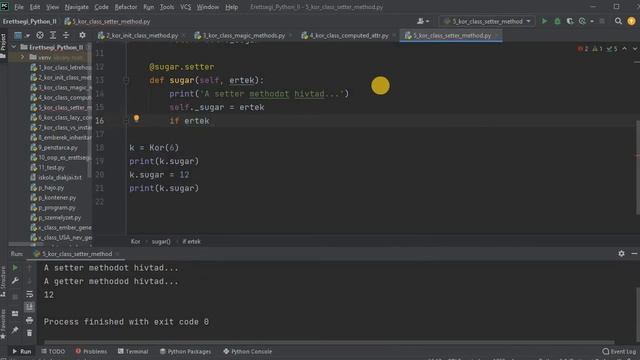Click the Project tree horizontal scrollbar
Viewport: 640px width, 360px height.
click(x=26, y=244)
